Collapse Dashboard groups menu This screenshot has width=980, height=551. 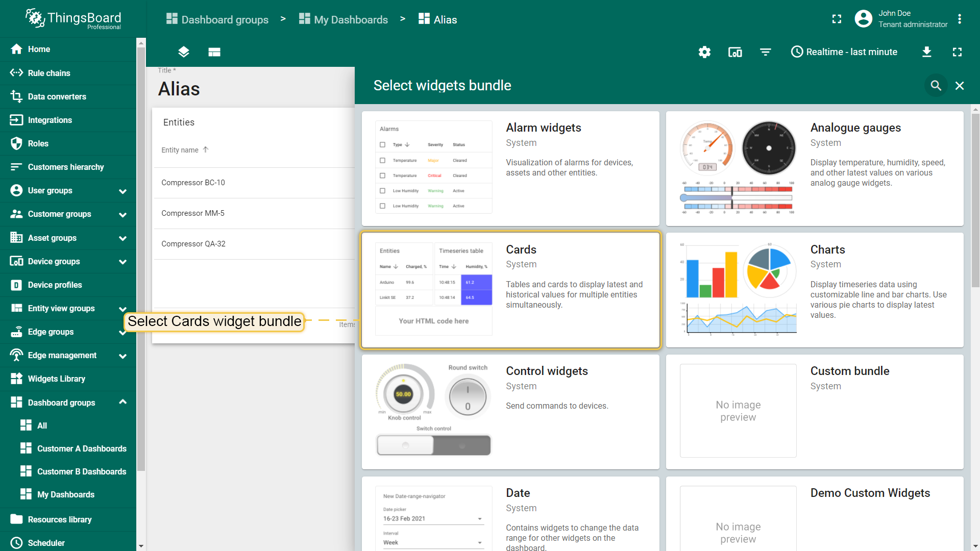[122, 402]
